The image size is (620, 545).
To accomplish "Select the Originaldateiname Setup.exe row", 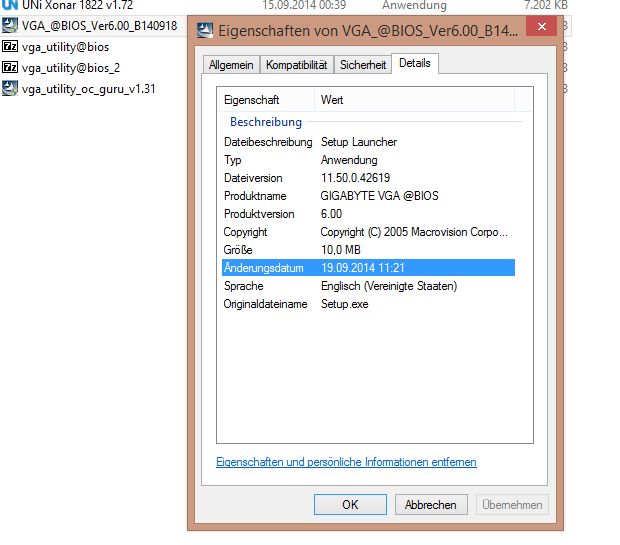I will pyautogui.click(x=369, y=304).
